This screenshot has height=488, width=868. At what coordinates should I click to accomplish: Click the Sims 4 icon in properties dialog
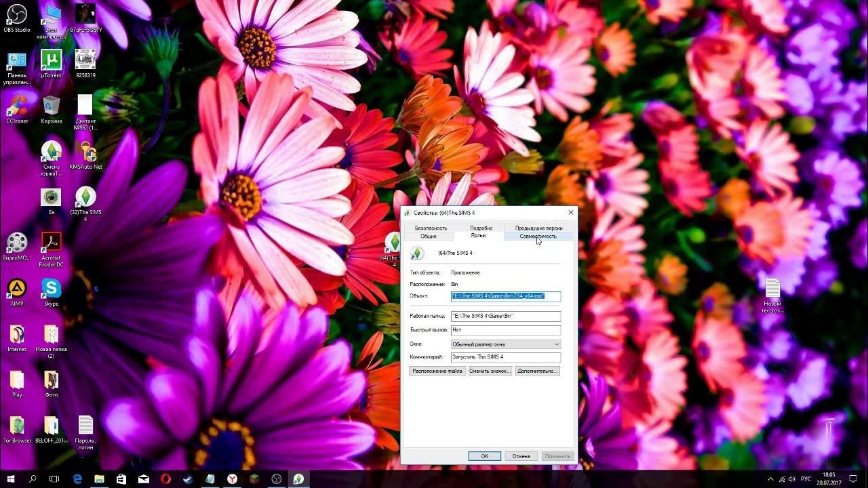pyautogui.click(x=417, y=253)
